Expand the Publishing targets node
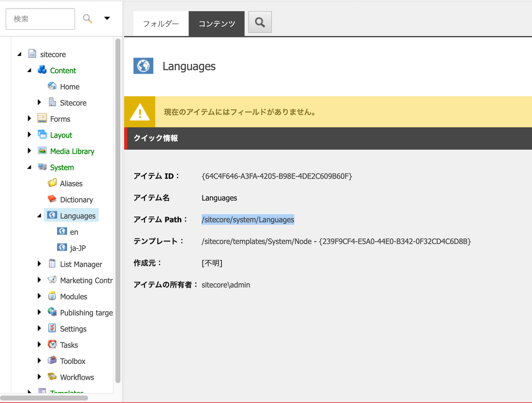The width and height of the screenshot is (532, 403). 39,312
